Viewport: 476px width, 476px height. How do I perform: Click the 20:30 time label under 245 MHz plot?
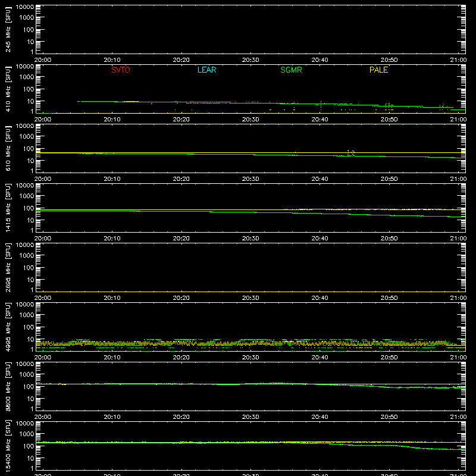pyautogui.click(x=250, y=60)
